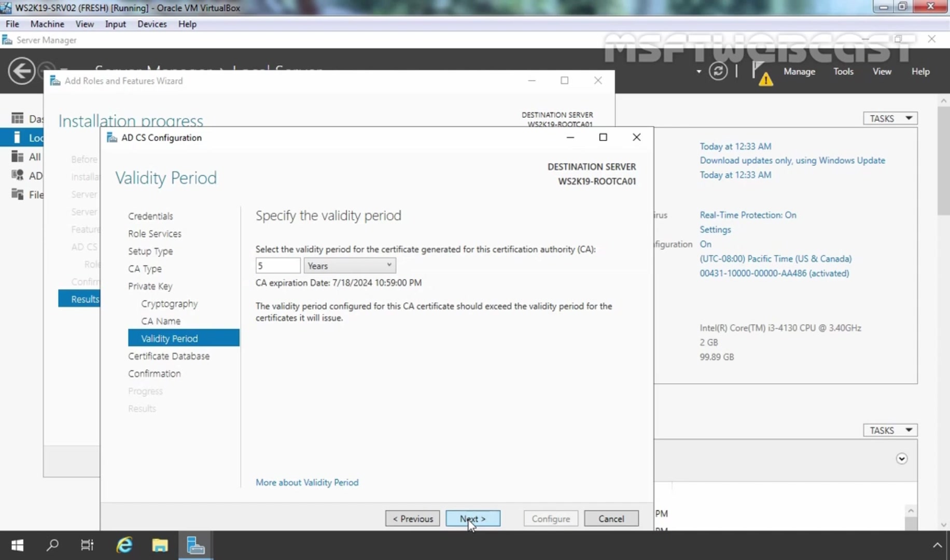Go to the CA Type step
950x560 pixels.
pyautogui.click(x=145, y=269)
